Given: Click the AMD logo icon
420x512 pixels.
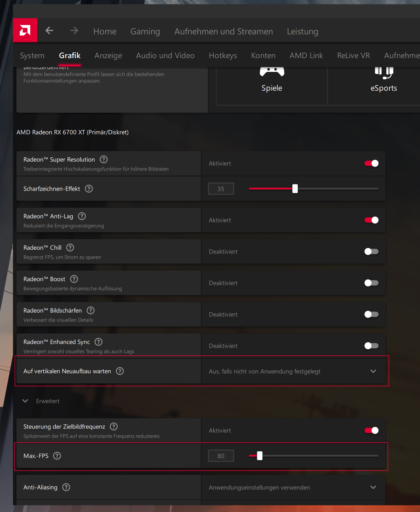Looking at the screenshot, I should [x=25, y=30].
